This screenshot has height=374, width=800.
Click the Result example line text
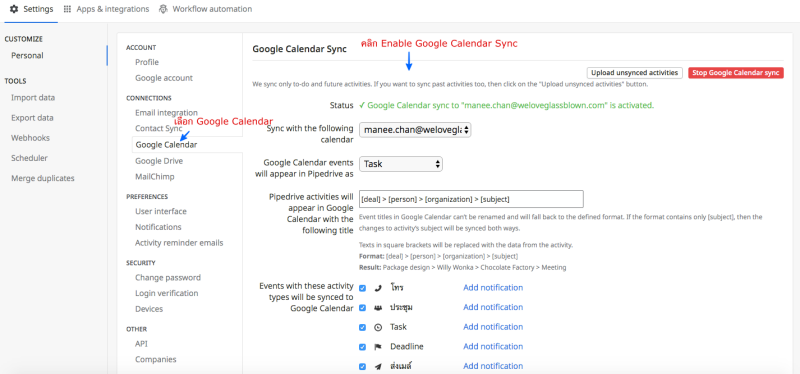[462, 267]
